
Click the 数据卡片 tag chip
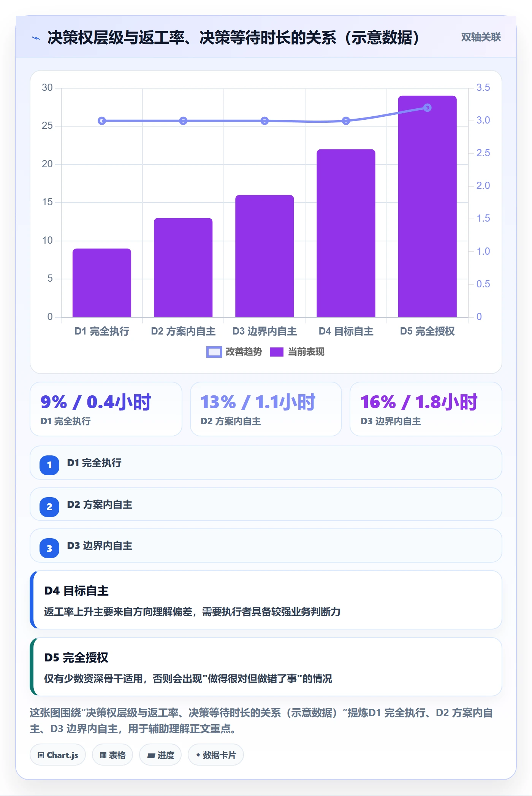(x=216, y=755)
